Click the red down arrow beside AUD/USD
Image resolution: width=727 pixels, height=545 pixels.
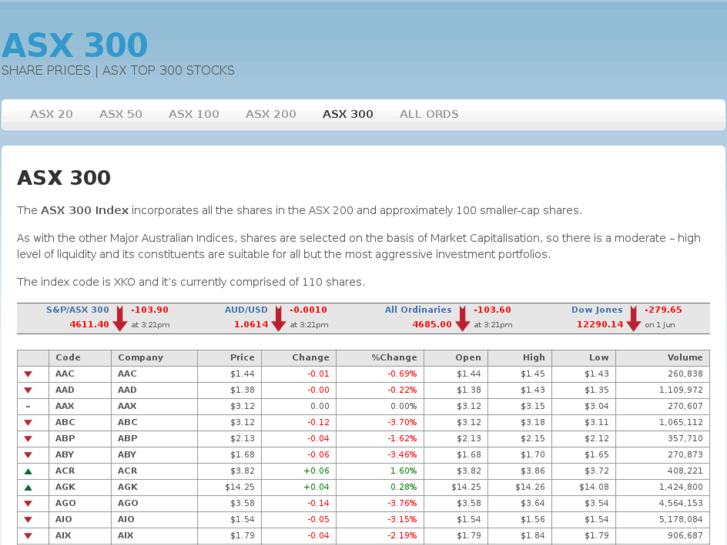279,319
